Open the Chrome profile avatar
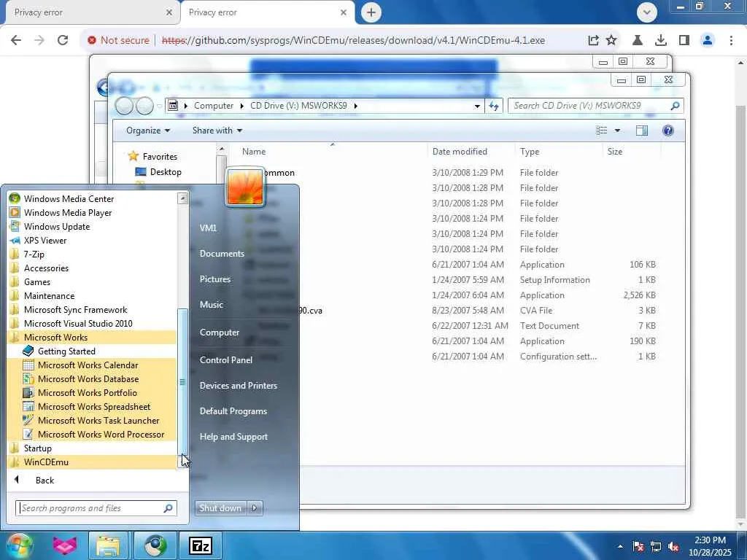 click(x=708, y=40)
